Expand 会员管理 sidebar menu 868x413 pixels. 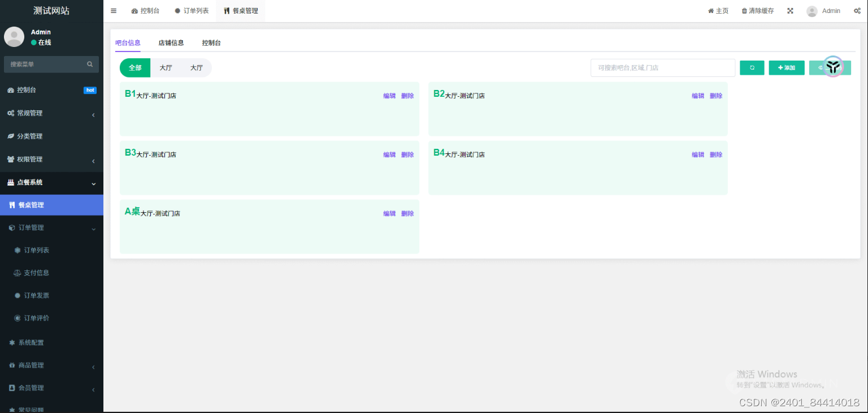(51, 388)
